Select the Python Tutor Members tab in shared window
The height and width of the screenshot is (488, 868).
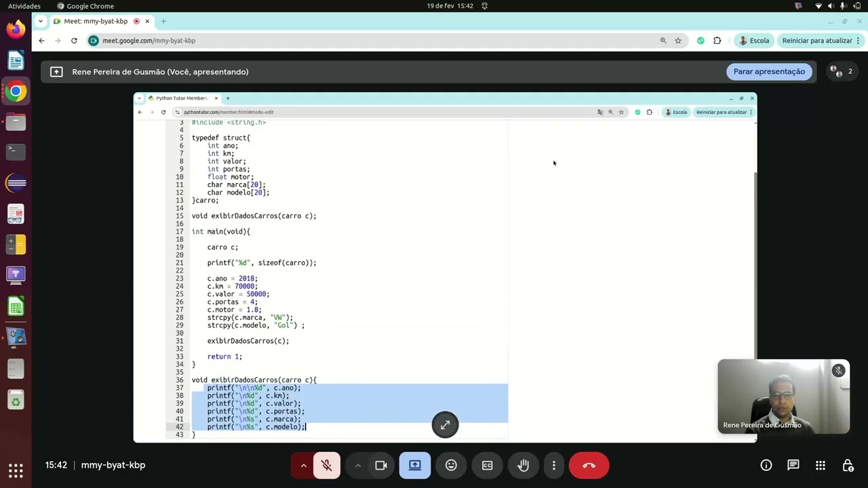(x=182, y=98)
